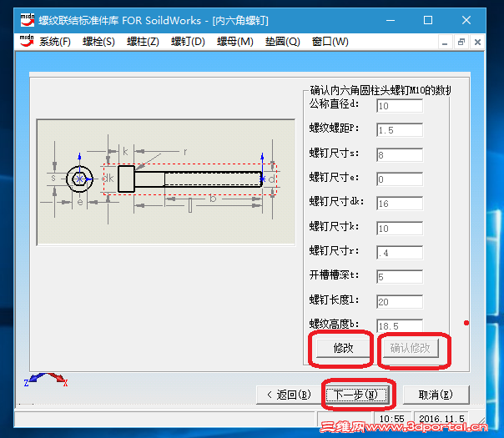Click the msdn icon in the menu bar

pos(27,41)
